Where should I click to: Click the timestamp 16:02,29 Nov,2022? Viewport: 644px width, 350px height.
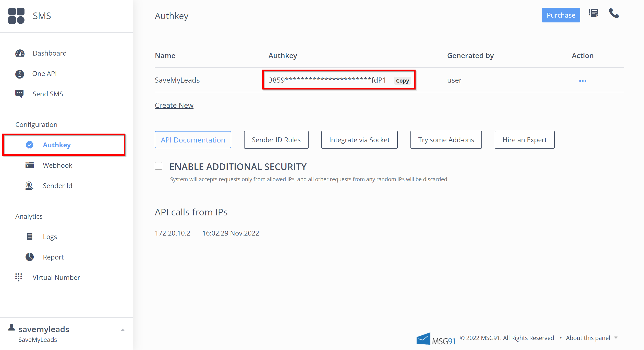click(231, 233)
